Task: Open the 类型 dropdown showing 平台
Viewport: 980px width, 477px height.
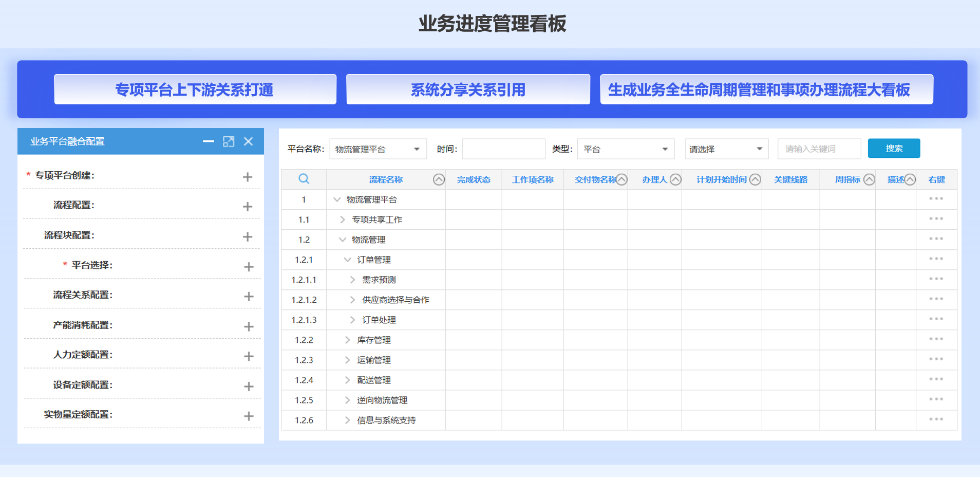Action: [625, 149]
